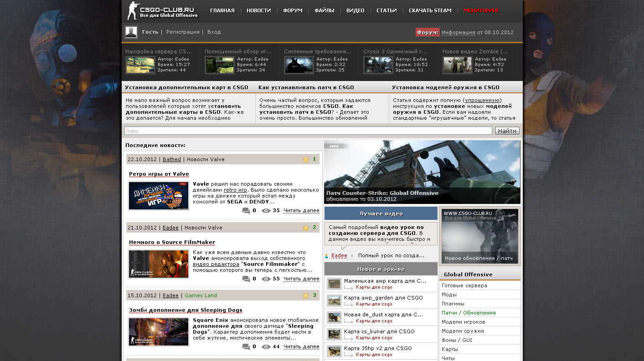Select Патчи / Обновления in sidebar
The image size is (644, 361).
pos(469,313)
